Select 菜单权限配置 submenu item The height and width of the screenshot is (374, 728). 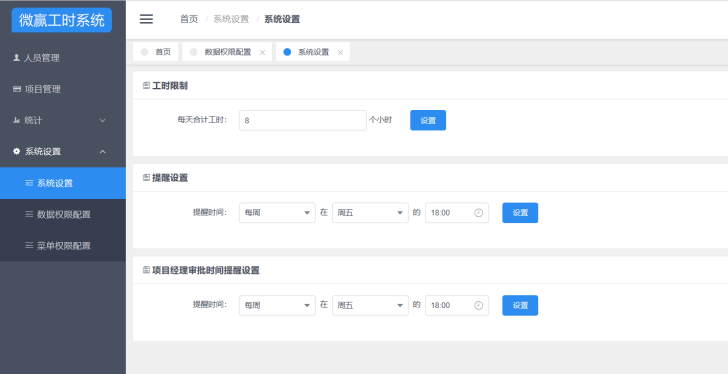tap(63, 245)
